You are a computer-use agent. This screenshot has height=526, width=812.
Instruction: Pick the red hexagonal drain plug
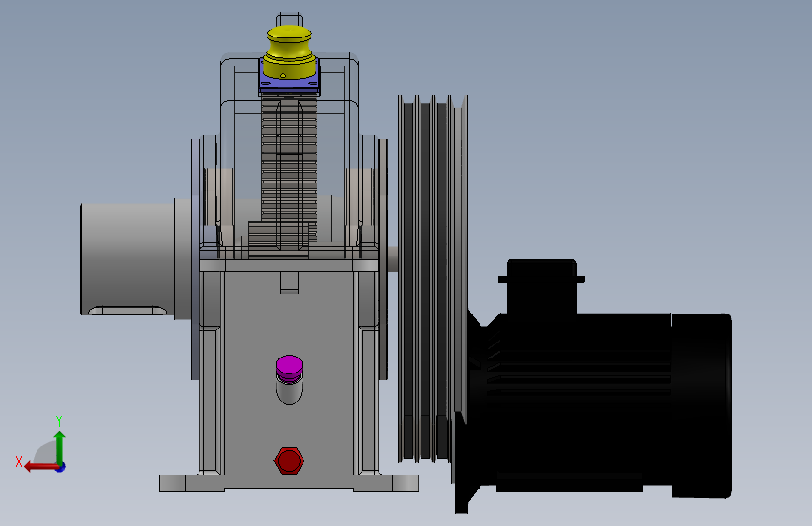click(x=289, y=460)
